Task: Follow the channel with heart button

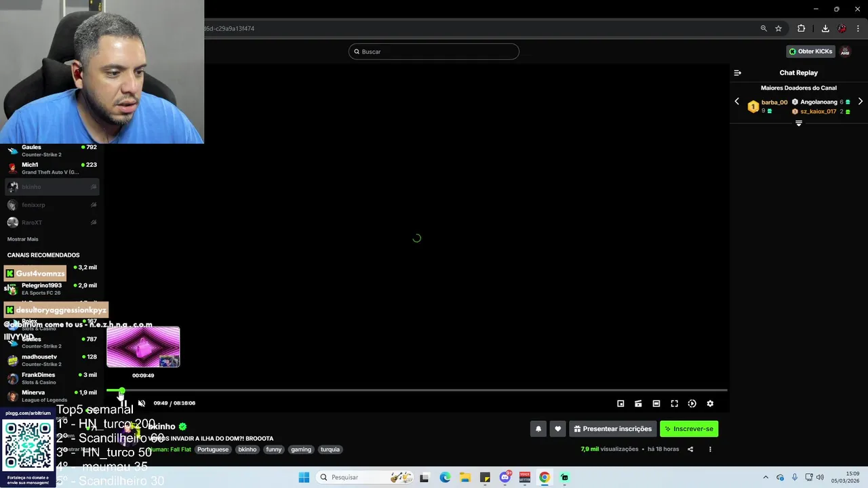Action: (x=557, y=428)
